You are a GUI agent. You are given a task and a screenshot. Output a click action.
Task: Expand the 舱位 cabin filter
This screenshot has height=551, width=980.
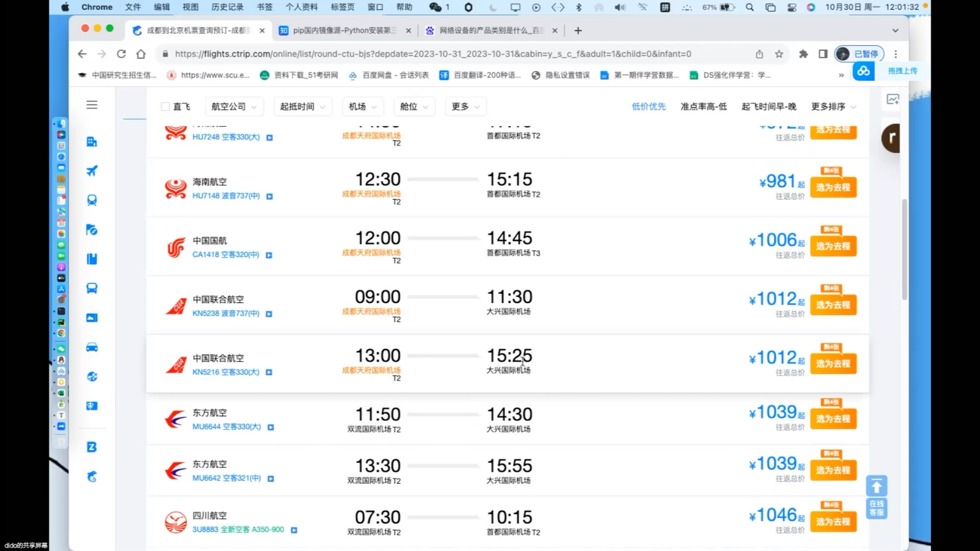pyautogui.click(x=414, y=107)
